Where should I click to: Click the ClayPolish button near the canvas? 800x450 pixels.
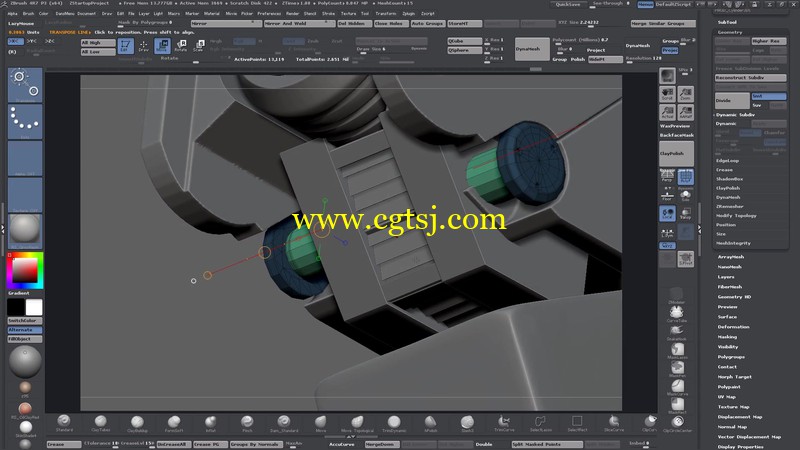click(677, 154)
